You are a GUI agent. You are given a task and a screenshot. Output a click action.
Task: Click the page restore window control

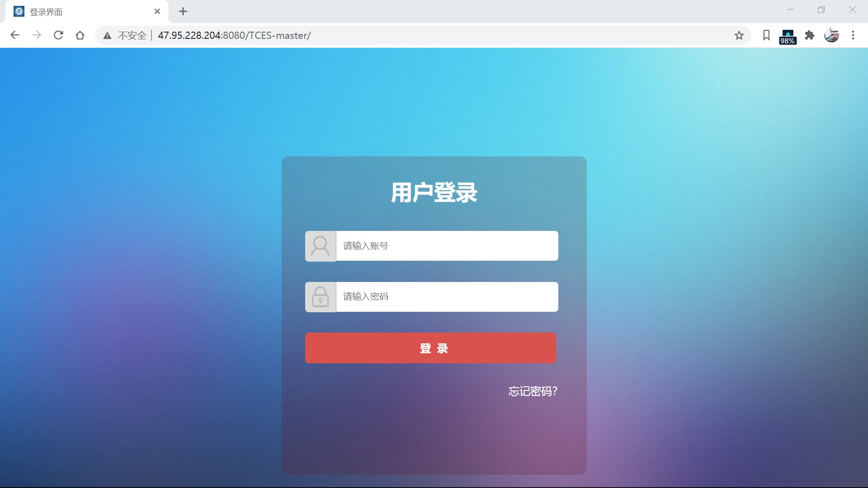[x=821, y=9]
